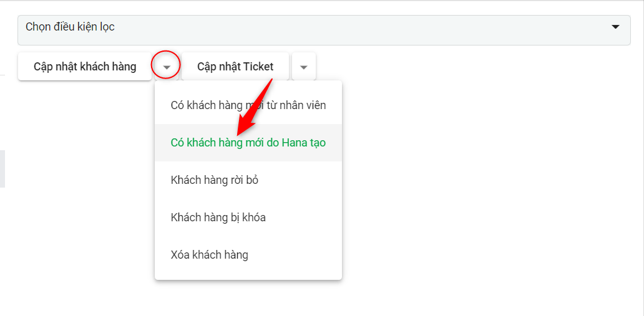Choose "Xóa khách hàng" from the menu
This screenshot has height=316, width=644.
(248, 255)
